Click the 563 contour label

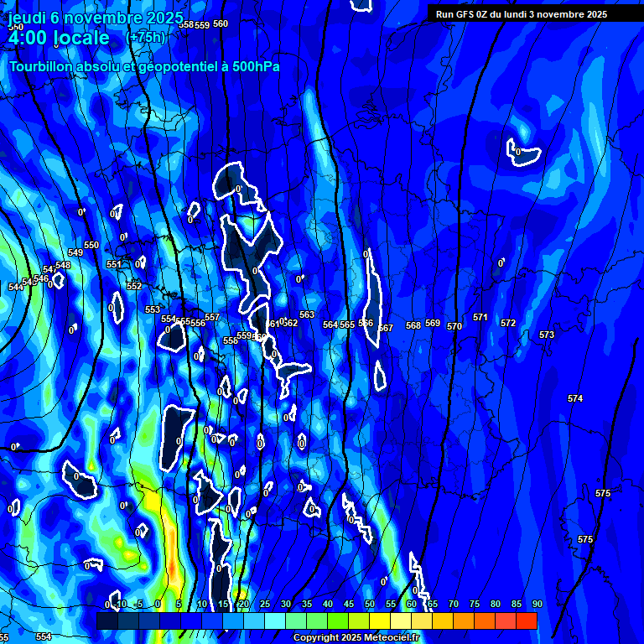[x=307, y=314]
